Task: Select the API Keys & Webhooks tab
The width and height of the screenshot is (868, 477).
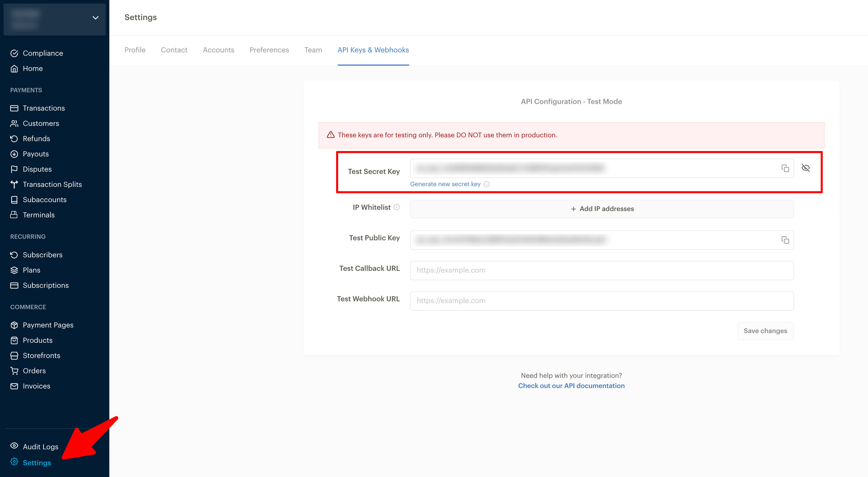Action: 373,50
